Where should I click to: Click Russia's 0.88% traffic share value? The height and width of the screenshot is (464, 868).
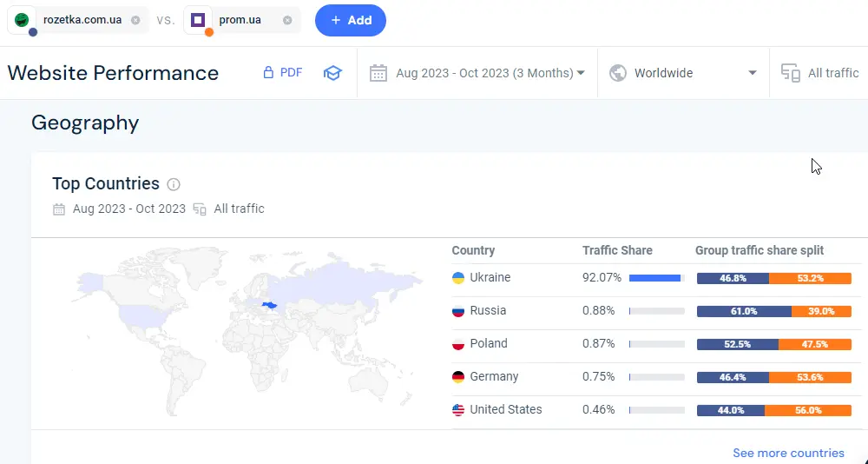pyautogui.click(x=598, y=310)
